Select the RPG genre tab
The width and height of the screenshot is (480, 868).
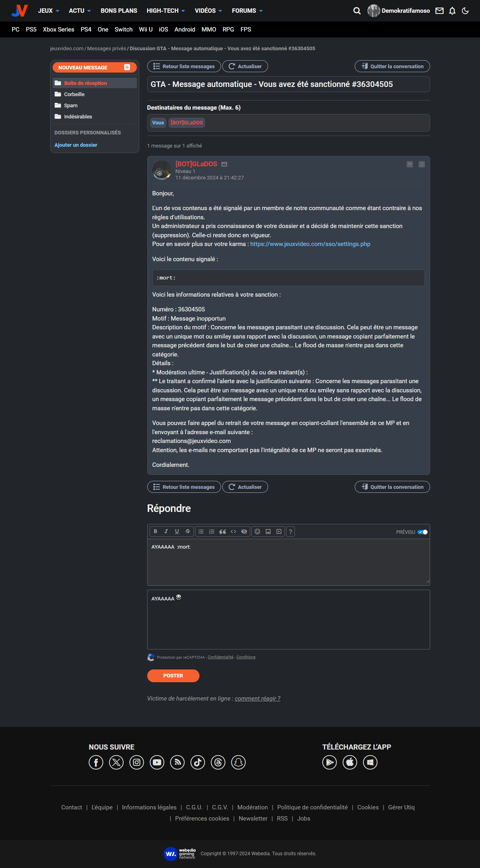228,30
